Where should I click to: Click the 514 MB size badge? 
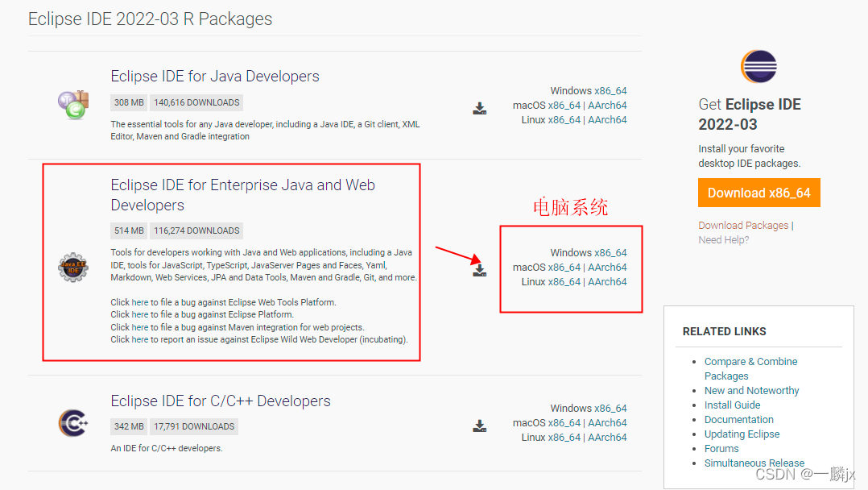[129, 230]
